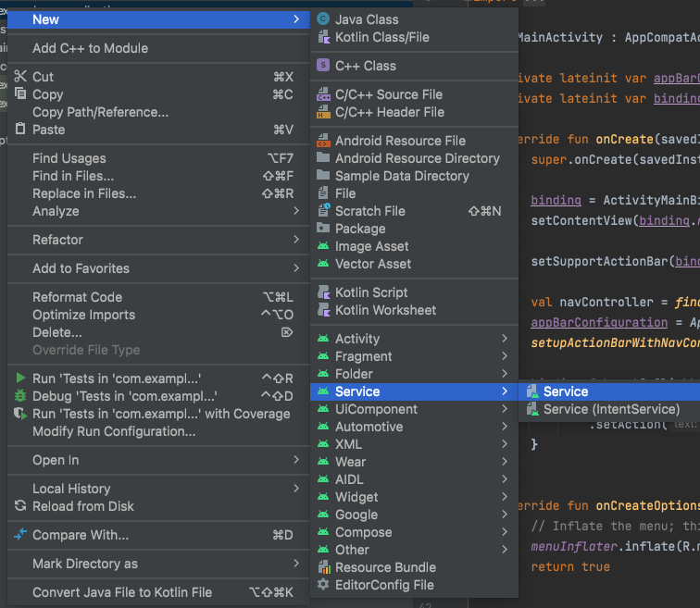Expand the Folder submenu arrow
This screenshot has width=700, height=608.
505,373
